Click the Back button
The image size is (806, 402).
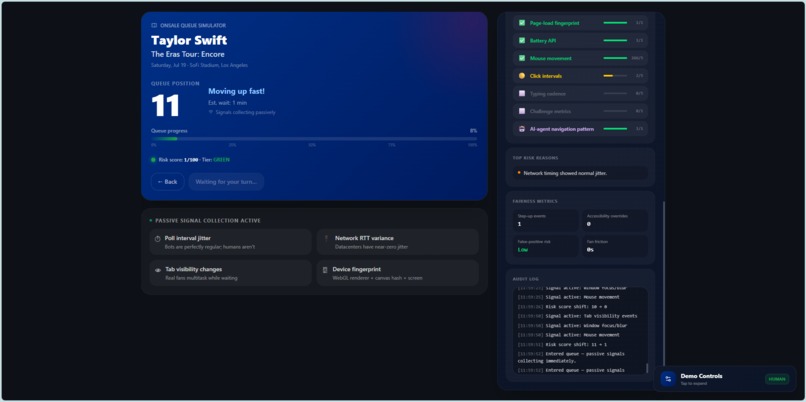click(168, 181)
